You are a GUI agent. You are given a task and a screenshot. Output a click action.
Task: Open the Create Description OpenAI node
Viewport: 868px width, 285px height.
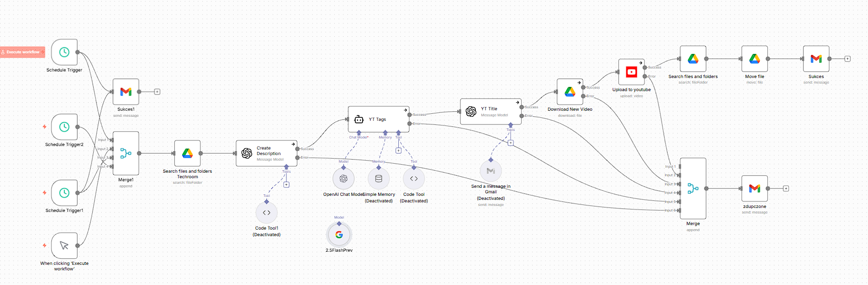tap(266, 153)
